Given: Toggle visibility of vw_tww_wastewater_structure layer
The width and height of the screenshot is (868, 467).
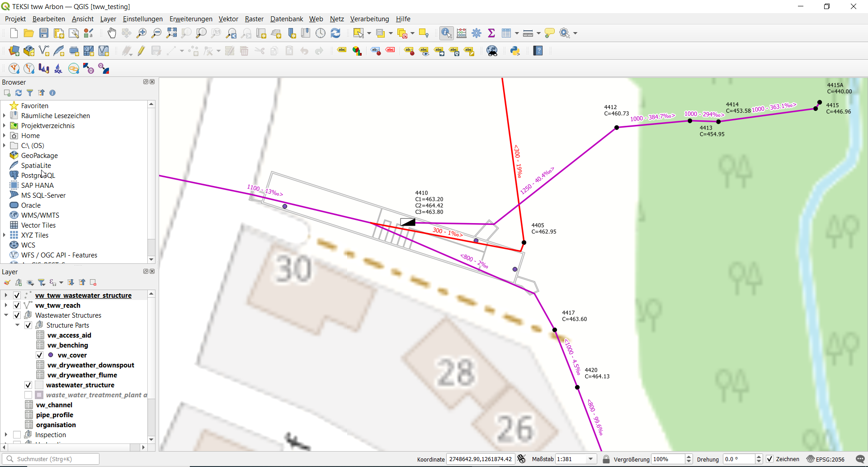Looking at the screenshot, I should click(17, 295).
